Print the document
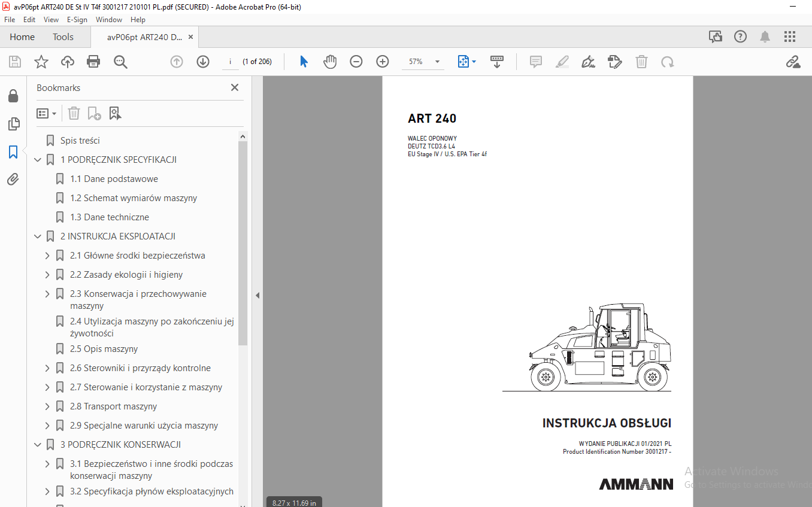The height and width of the screenshot is (507, 812). point(93,62)
